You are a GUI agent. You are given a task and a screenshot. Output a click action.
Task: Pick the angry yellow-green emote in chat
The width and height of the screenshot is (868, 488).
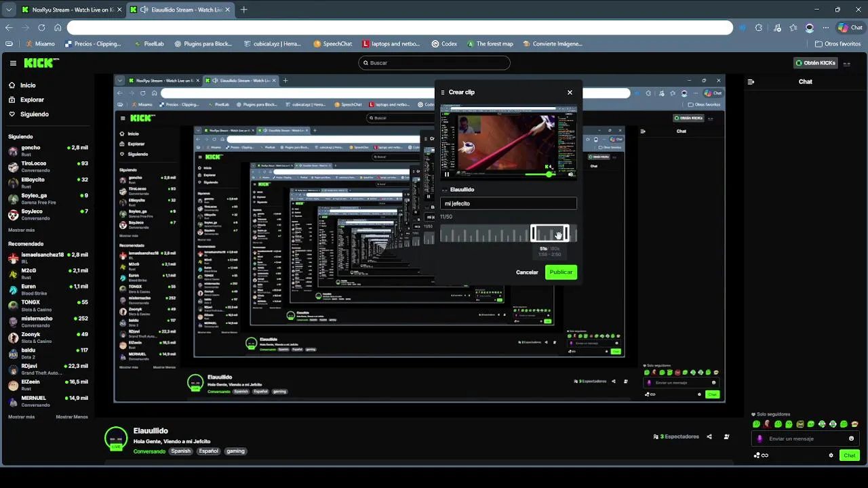800,424
